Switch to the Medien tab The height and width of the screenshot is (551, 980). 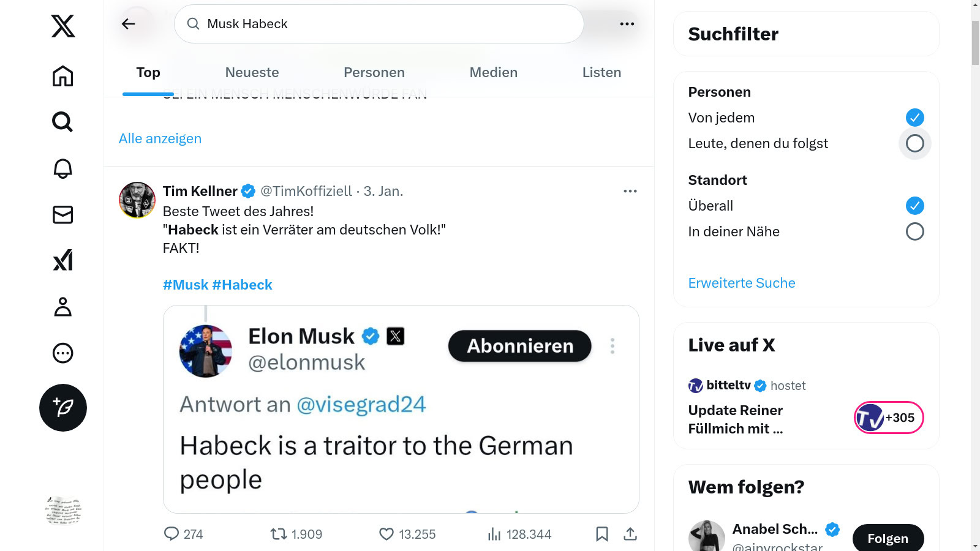493,72
